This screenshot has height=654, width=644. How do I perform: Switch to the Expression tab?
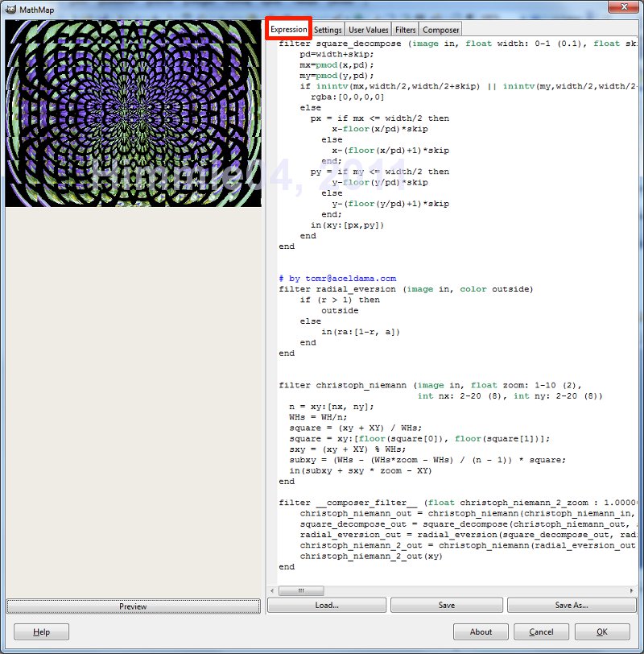point(288,29)
